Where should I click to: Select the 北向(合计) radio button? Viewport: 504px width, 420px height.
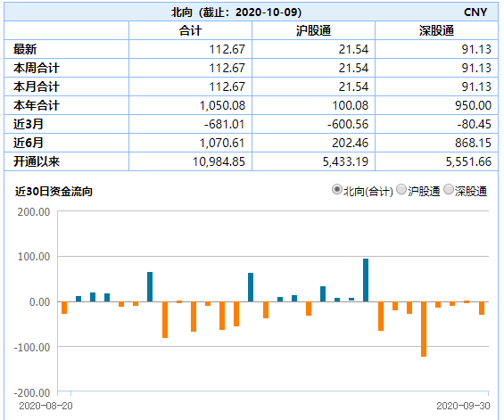click(x=336, y=190)
